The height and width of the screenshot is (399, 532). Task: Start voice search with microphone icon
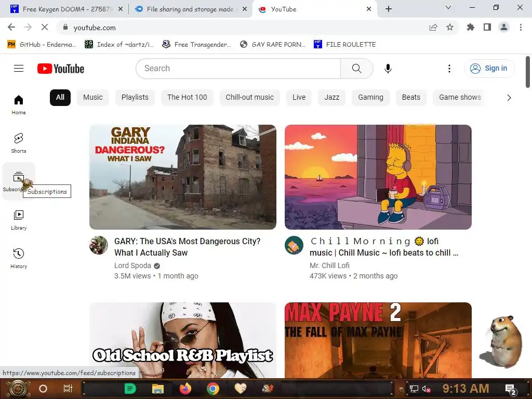pyautogui.click(x=388, y=69)
